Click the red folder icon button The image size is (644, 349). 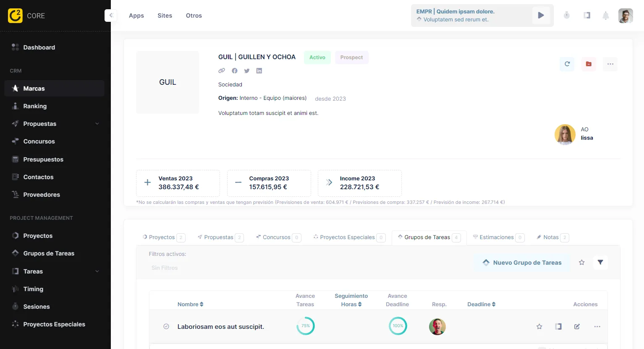(589, 64)
